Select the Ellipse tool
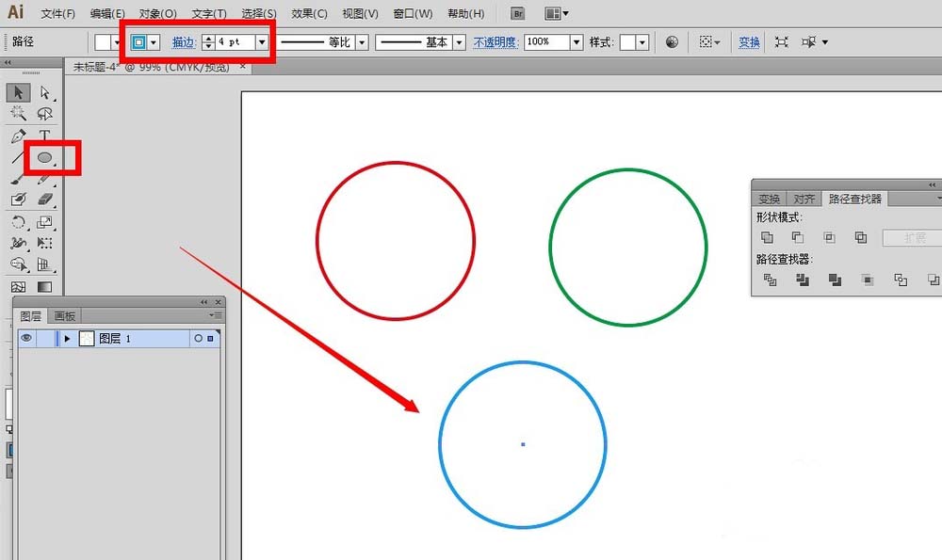 click(45, 158)
